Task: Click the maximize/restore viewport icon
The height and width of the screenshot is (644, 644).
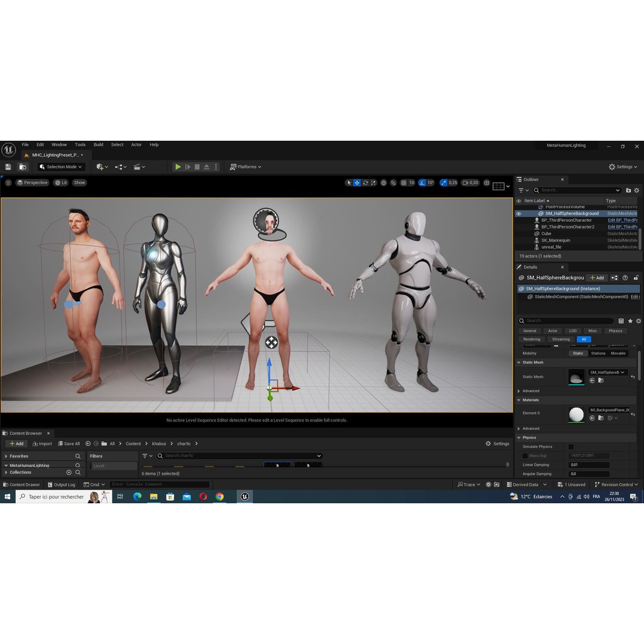Action: (487, 183)
